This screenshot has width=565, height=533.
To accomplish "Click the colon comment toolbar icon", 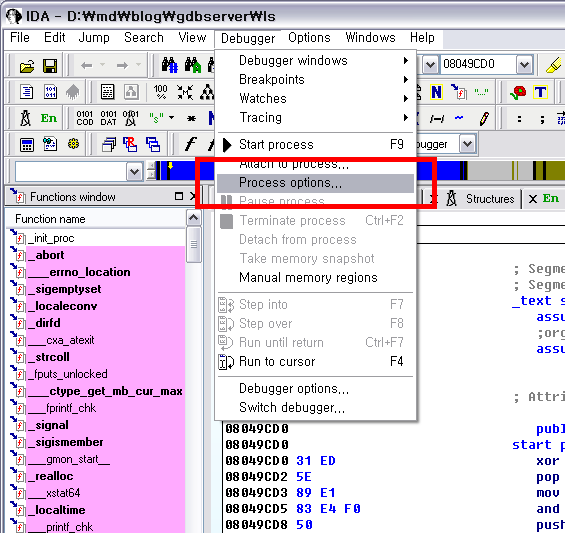I will pos(519,119).
